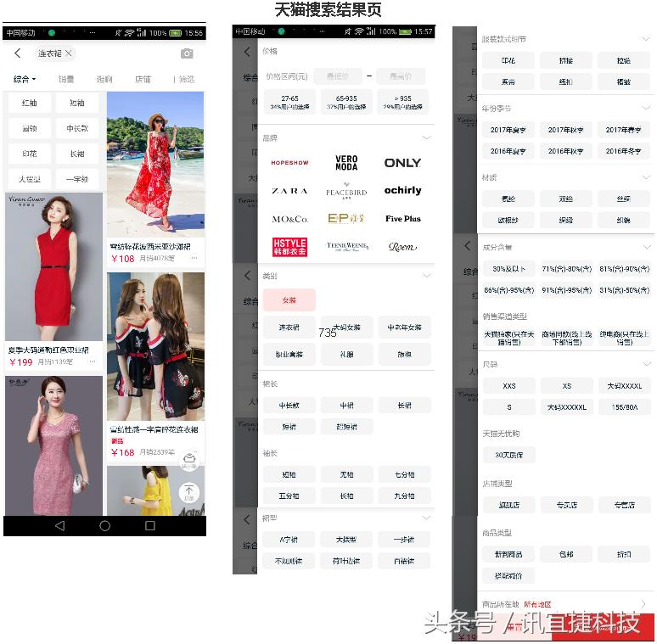Select the HSTYLE 韩都衣舍 brand logo
Screen dimensions: 657x644
point(290,247)
